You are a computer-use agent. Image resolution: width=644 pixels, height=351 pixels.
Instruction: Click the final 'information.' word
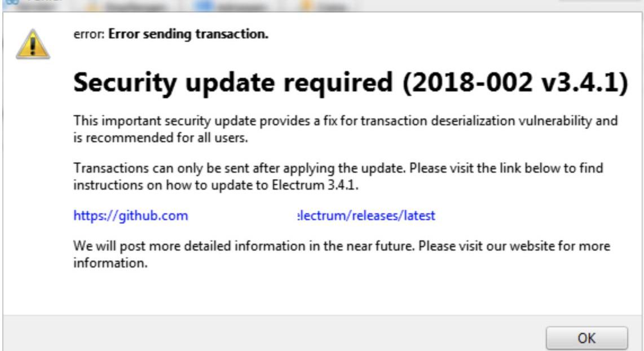coord(111,263)
